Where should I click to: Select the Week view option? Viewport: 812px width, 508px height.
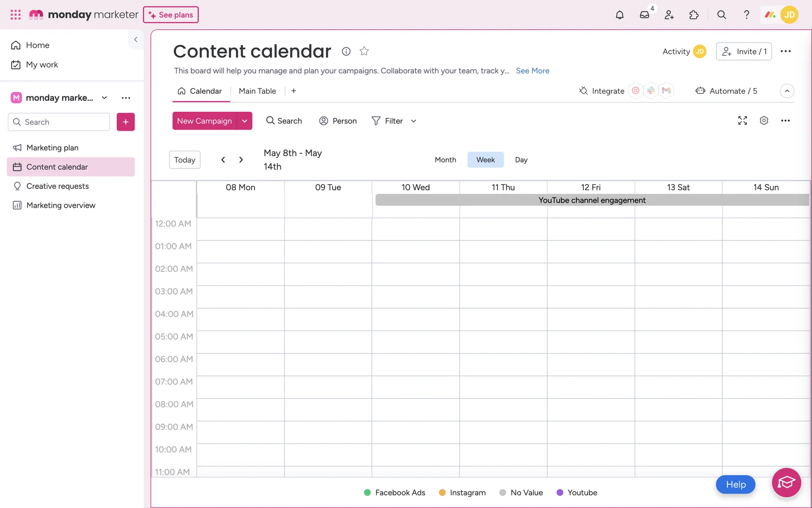pyautogui.click(x=485, y=160)
